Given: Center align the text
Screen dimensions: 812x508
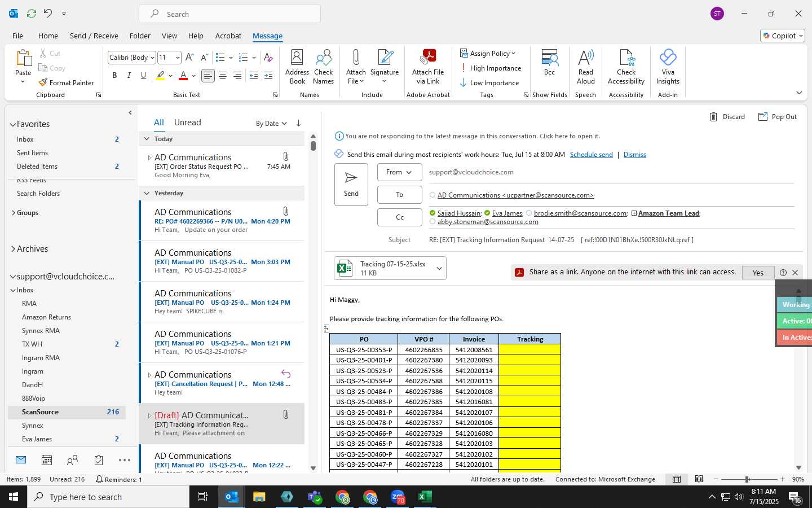Looking at the screenshot, I should 223,75.
